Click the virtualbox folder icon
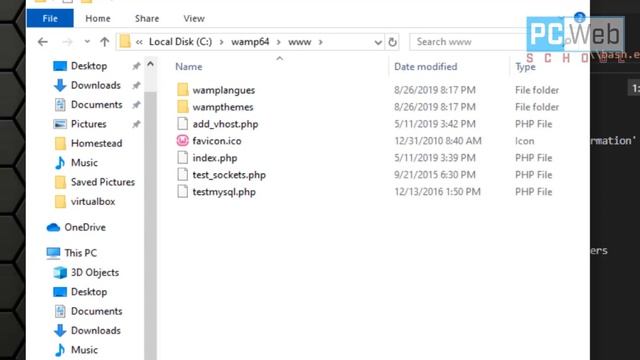The height and width of the screenshot is (360, 640). click(x=60, y=201)
